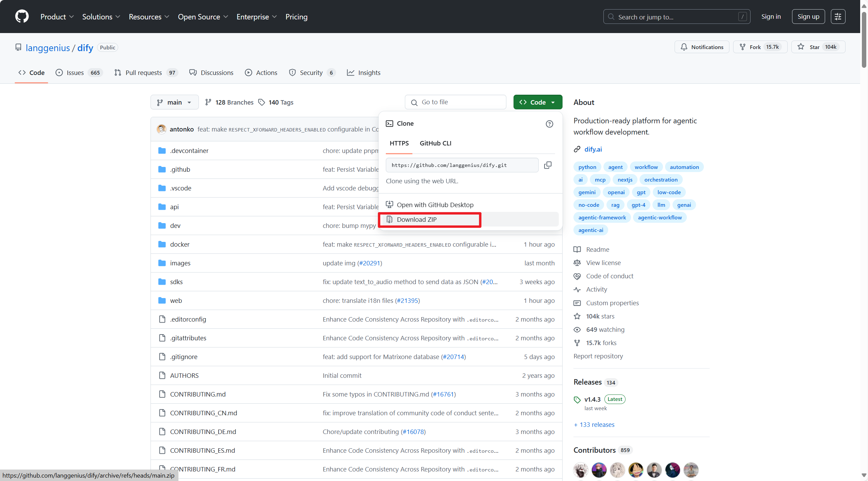Click the Star icon for this repository
This screenshot has height=481, width=868.
pyautogui.click(x=801, y=47)
